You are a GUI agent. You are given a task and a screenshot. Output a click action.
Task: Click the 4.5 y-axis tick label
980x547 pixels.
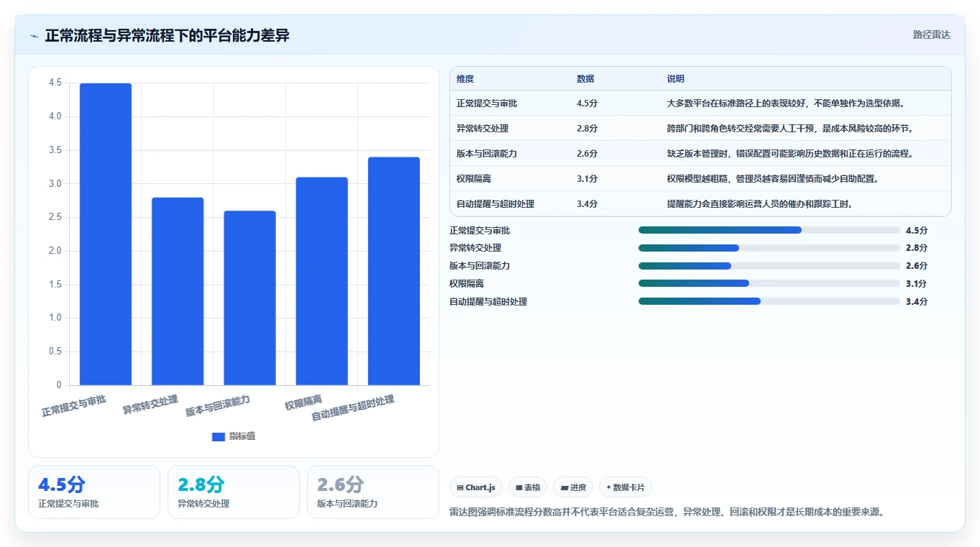click(x=55, y=83)
